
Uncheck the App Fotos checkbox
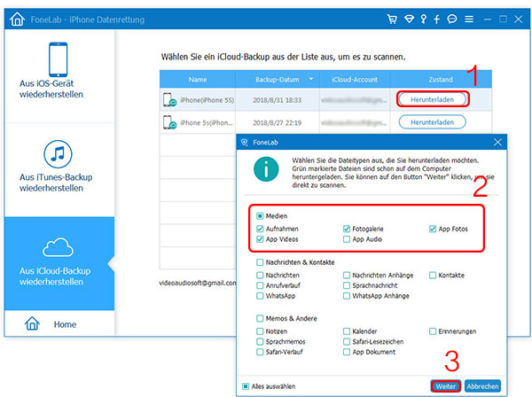(433, 229)
